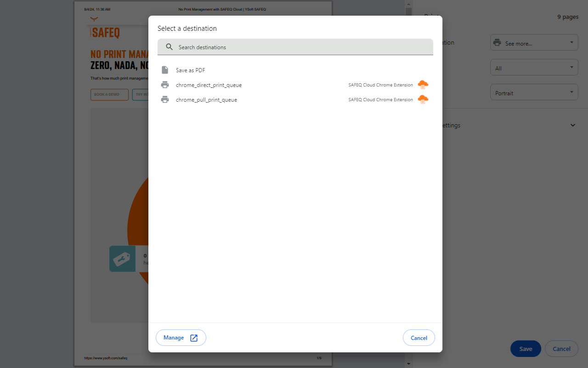Click the SAFEQ cloud icon on chrome_pull_print_queue row
This screenshot has width=588, height=368.
point(423,99)
